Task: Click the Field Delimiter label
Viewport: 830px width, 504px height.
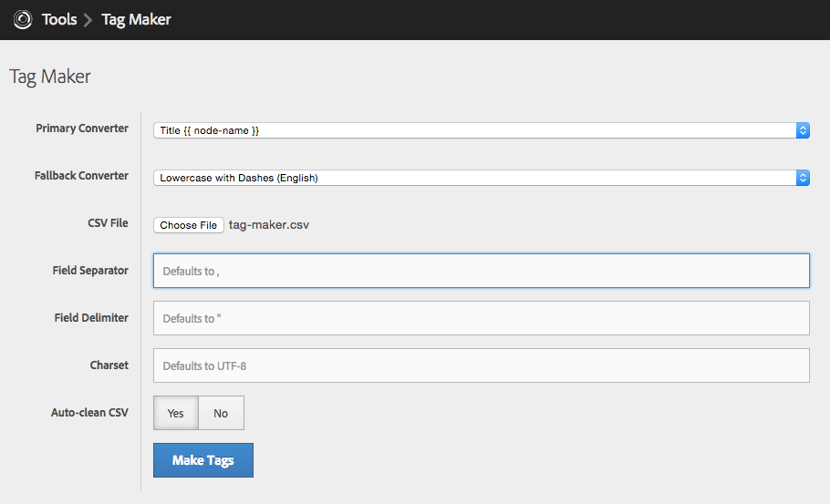Action: 91,317
